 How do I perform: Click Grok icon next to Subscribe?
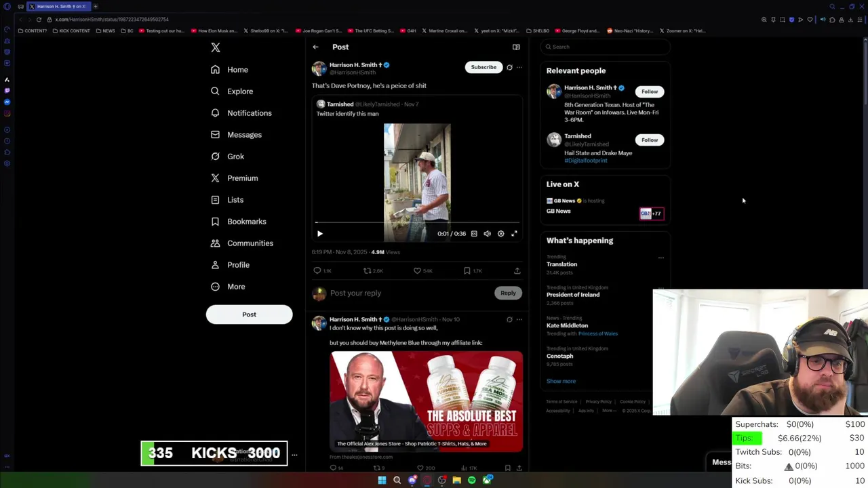click(x=509, y=67)
